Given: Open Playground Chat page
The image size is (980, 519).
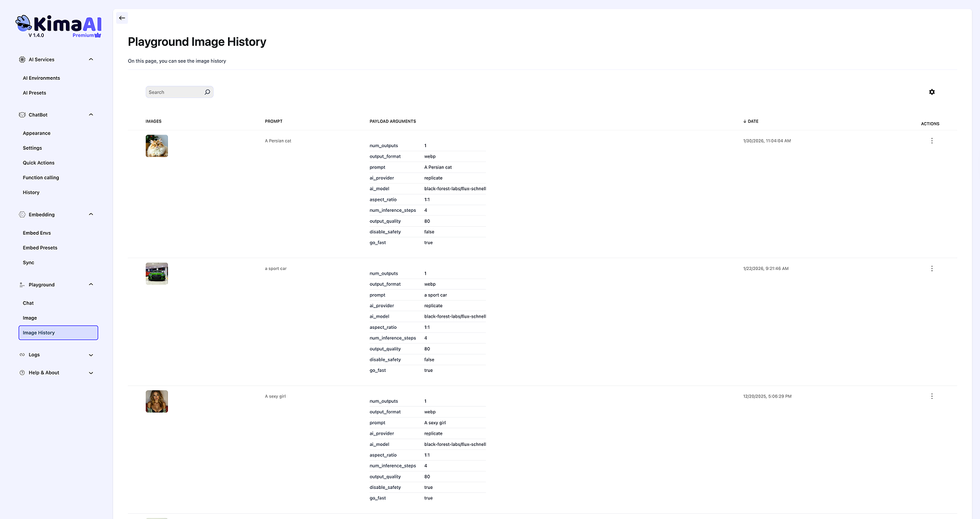Looking at the screenshot, I should click(28, 303).
